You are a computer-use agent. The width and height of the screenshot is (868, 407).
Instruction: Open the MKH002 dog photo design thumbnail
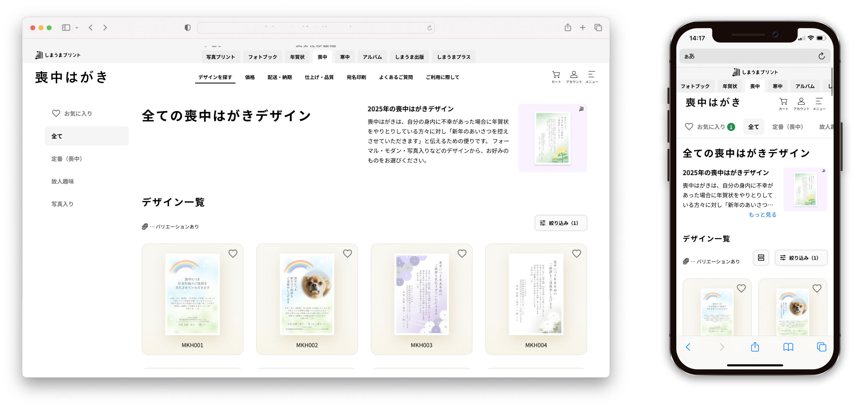(307, 294)
